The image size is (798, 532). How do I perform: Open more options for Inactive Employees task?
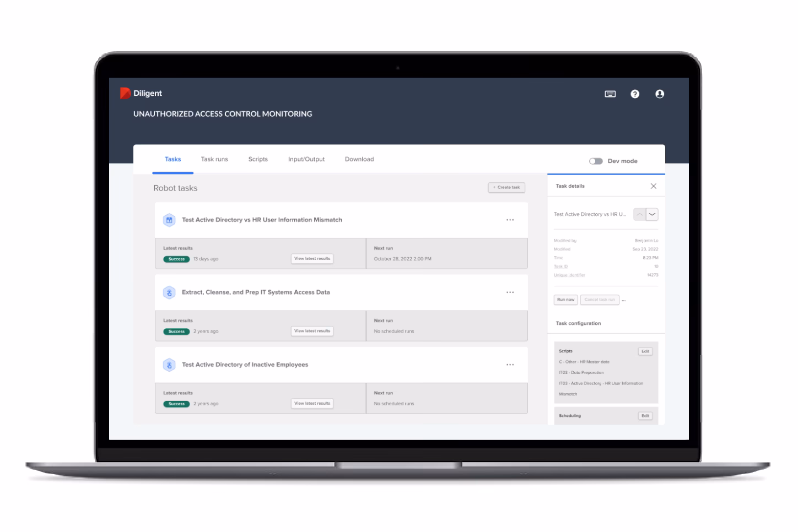510,365
